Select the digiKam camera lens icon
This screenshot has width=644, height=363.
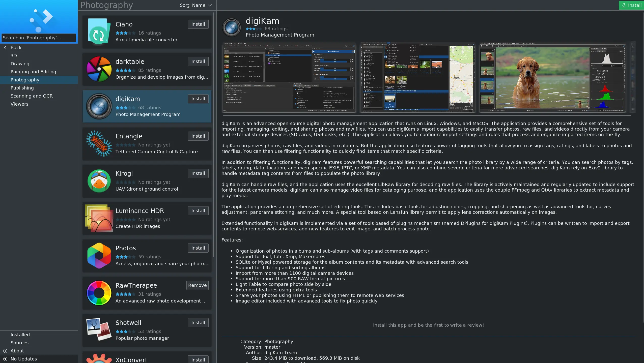[99, 106]
